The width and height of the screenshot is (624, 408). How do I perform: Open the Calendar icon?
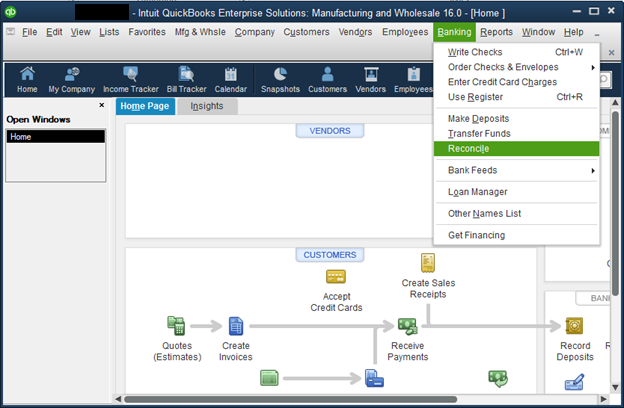[231, 80]
